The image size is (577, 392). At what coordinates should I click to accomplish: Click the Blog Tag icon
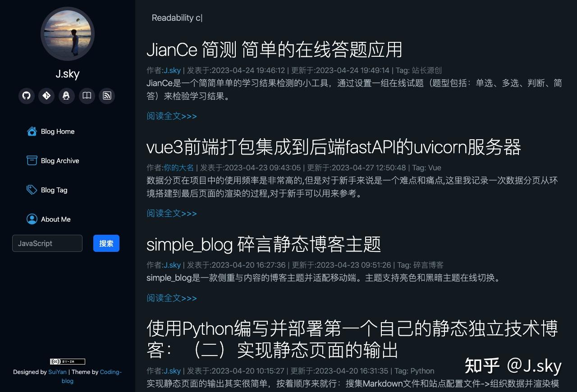tap(32, 190)
